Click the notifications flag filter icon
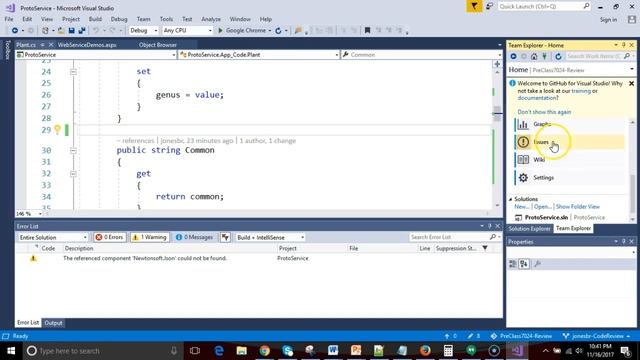Screen dimensions: 640x360 [474, 7]
